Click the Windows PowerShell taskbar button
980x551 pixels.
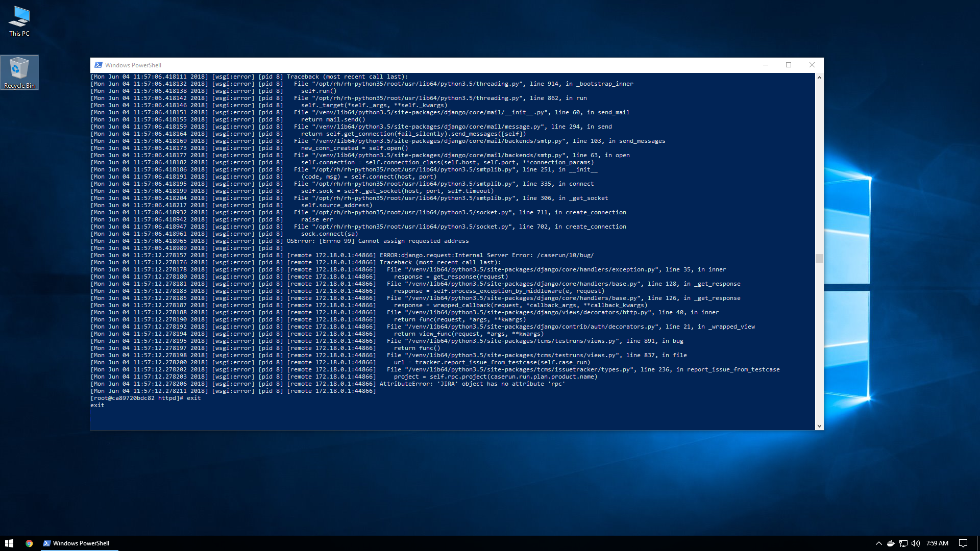(x=79, y=543)
